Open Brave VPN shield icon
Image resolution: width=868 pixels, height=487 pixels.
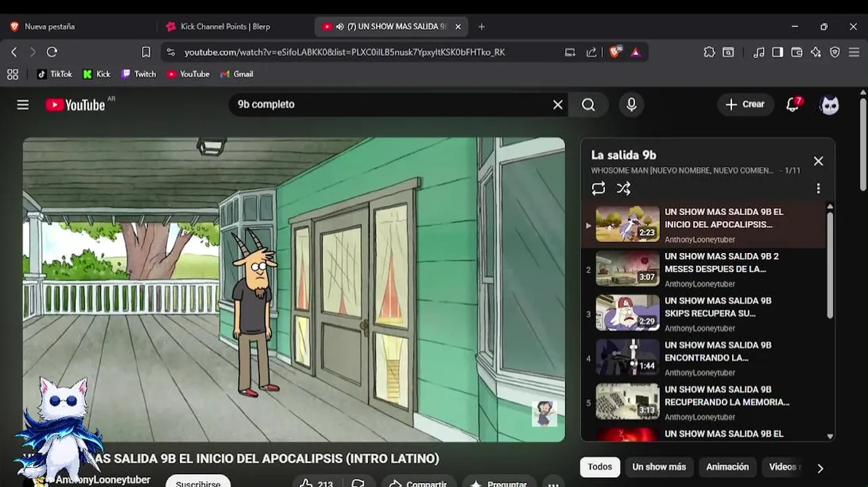coord(835,52)
